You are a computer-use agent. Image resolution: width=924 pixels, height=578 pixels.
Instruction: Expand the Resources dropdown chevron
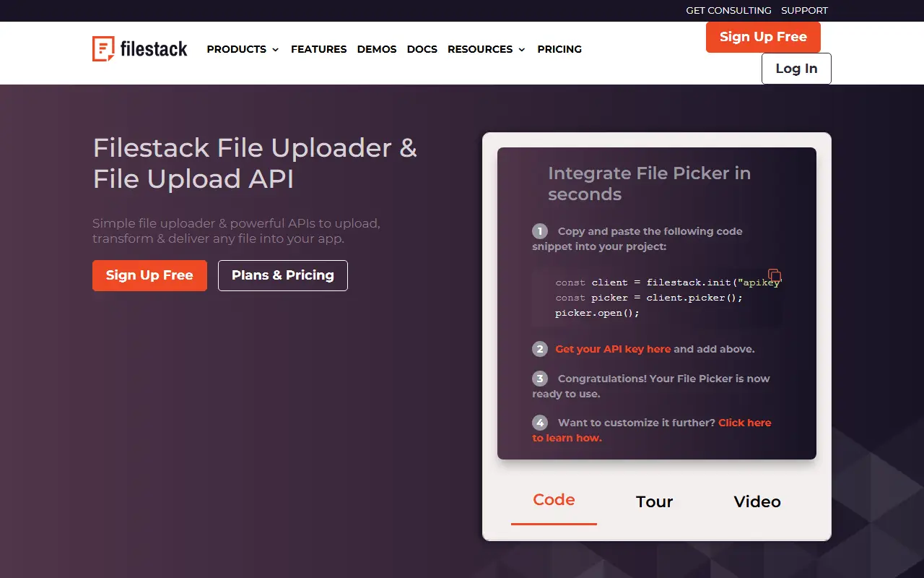point(521,50)
